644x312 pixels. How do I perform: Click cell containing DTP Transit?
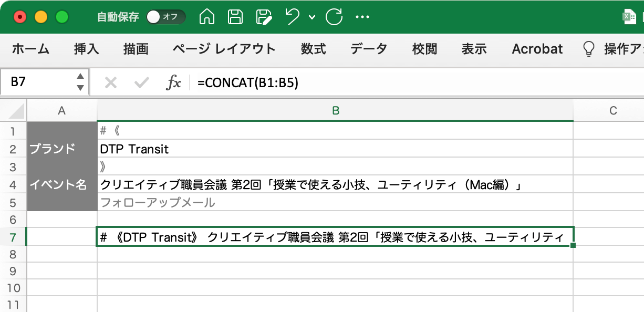tap(335, 149)
